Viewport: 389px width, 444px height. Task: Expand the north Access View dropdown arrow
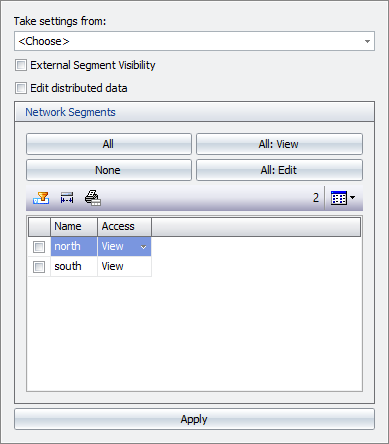coord(144,247)
